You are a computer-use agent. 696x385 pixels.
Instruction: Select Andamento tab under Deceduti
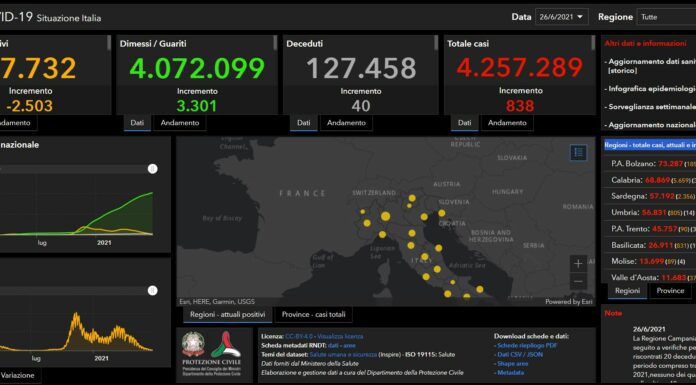tap(346, 123)
